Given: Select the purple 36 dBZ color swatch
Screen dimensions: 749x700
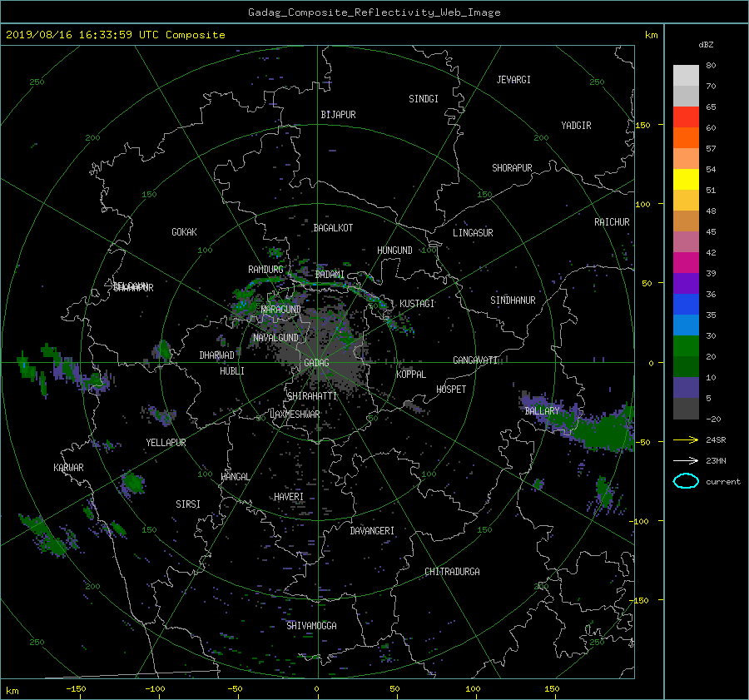Looking at the screenshot, I should pos(686,284).
